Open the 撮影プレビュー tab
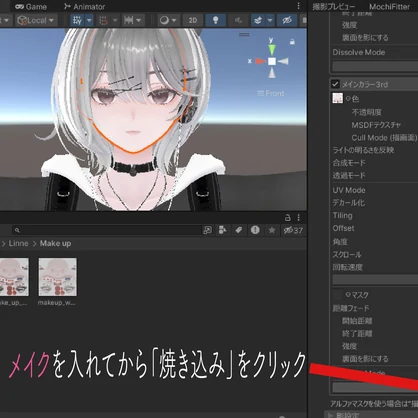 pos(333,7)
